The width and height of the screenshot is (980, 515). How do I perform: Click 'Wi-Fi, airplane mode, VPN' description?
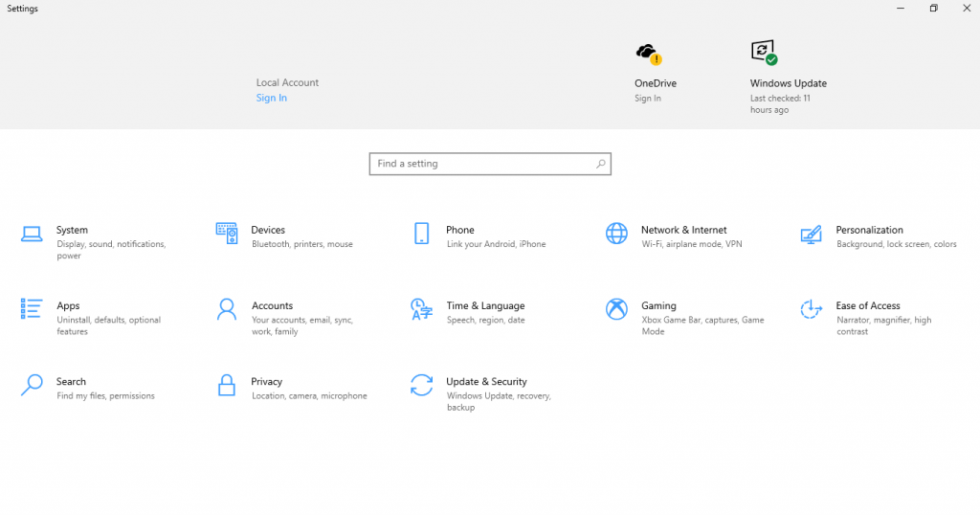point(692,244)
